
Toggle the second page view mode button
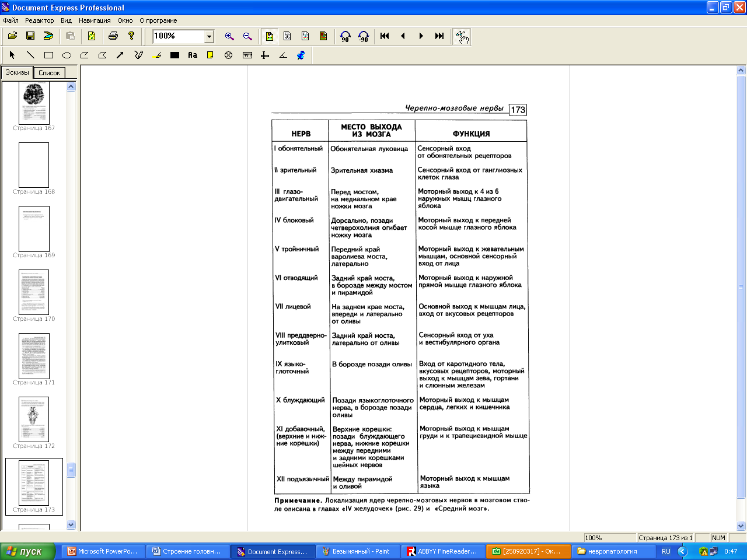pos(287,36)
